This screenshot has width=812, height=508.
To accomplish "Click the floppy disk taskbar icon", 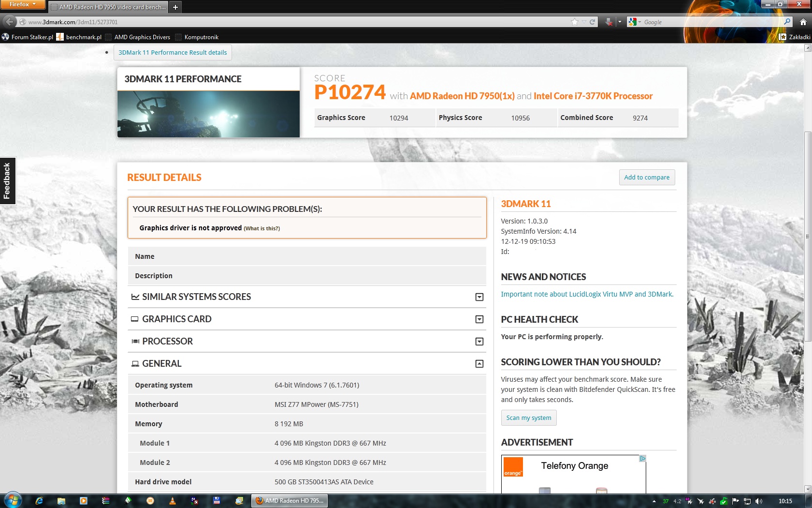I will [217, 501].
